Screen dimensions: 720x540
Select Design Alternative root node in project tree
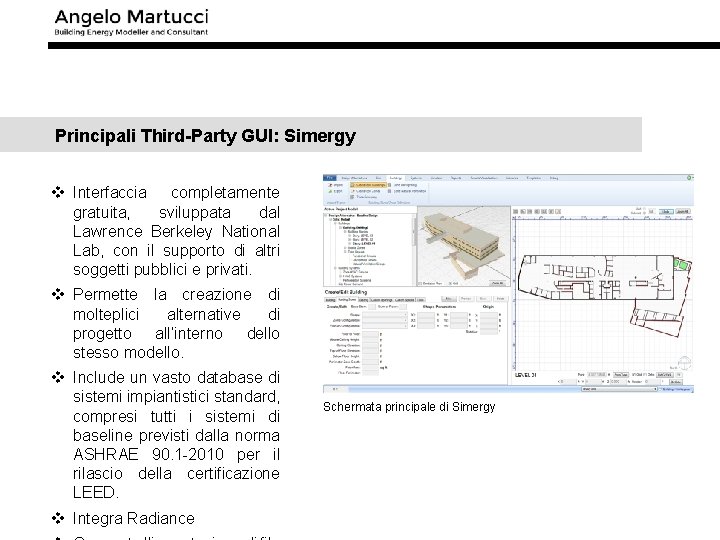[x=353, y=215]
